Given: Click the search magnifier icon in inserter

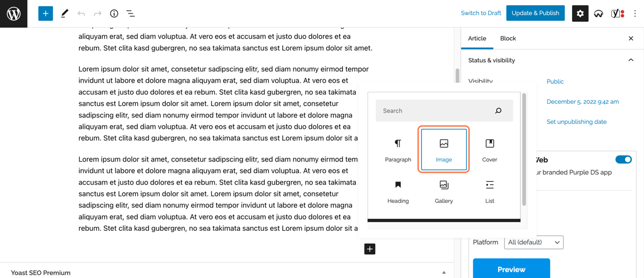Looking at the screenshot, I should [x=498, y=111].
